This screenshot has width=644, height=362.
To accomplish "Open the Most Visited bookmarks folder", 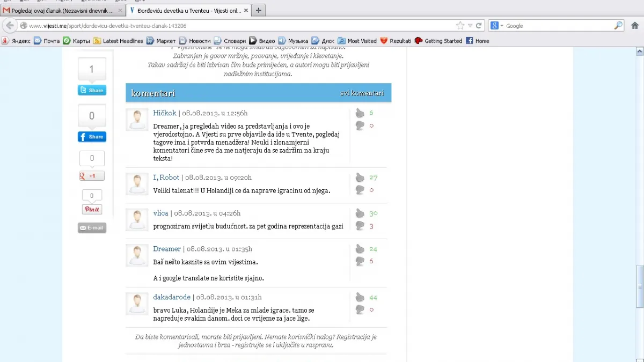I will click(x=357, y=41).
